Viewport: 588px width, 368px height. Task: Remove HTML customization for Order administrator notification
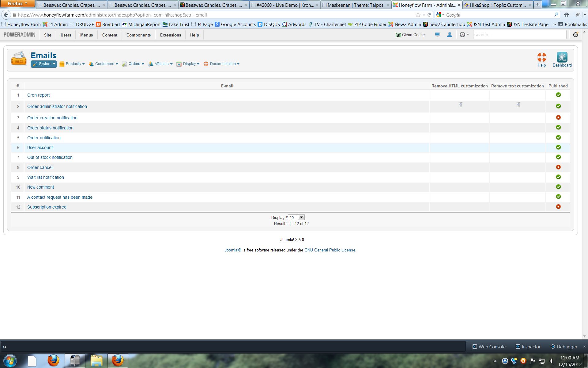pyautogui.click(x=460, y=105)
